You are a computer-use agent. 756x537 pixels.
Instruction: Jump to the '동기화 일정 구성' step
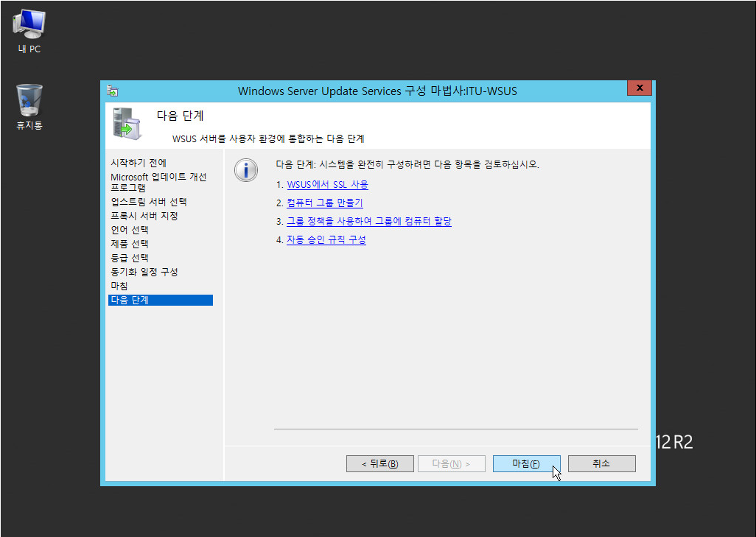coord(144,272)
